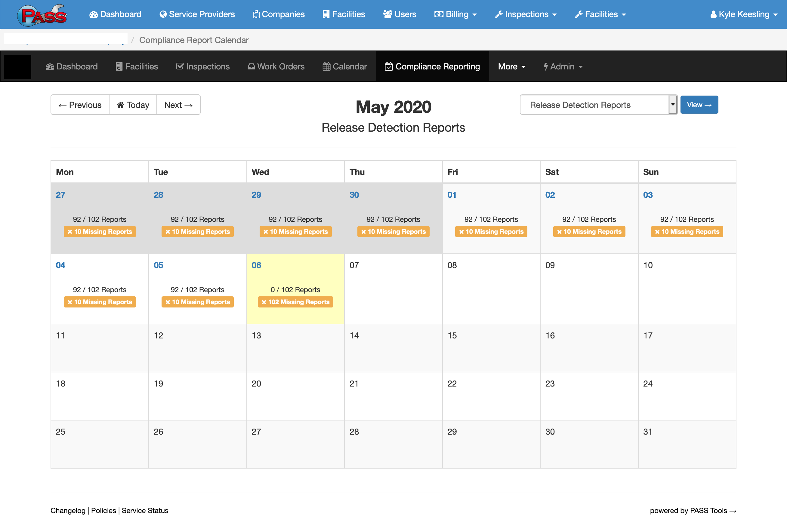Click 102 Missing Reports badge on May 06
This screenshot has height=532, width=787.
[295, 301]
